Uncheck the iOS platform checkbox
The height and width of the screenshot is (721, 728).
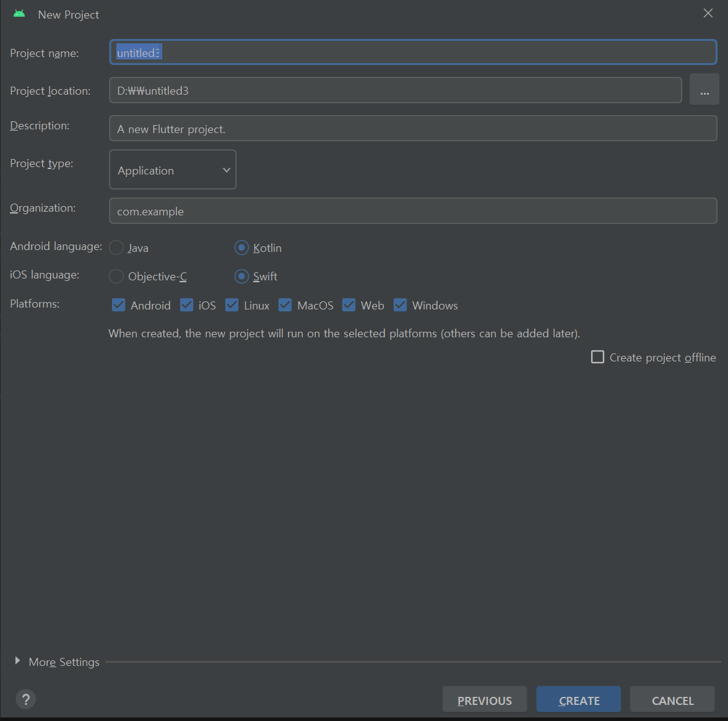(187, 305)
